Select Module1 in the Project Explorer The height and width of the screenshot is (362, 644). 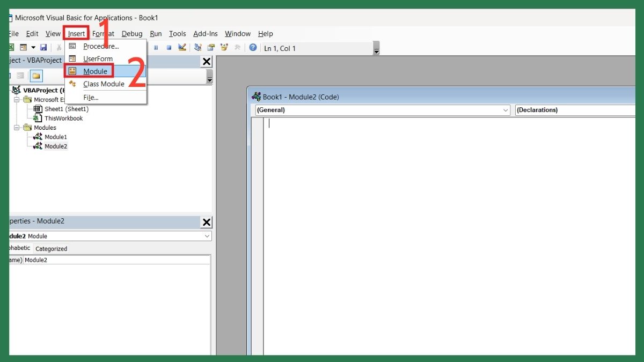point(56,137)
